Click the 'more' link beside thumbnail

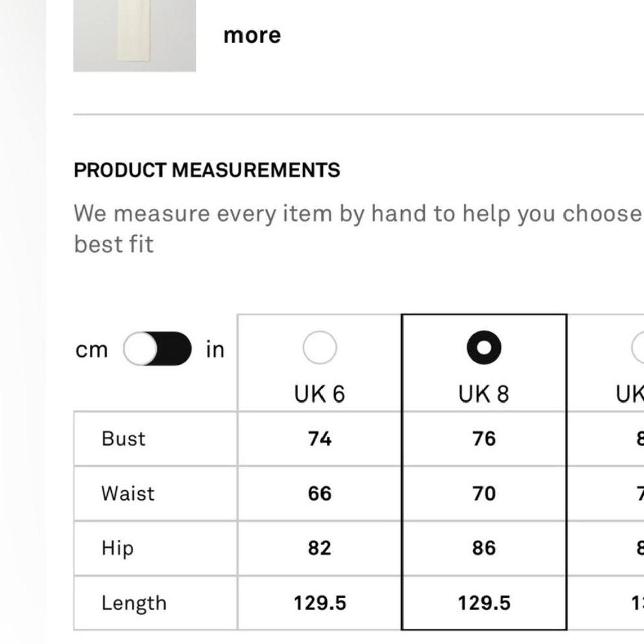[x=252, y=35]
